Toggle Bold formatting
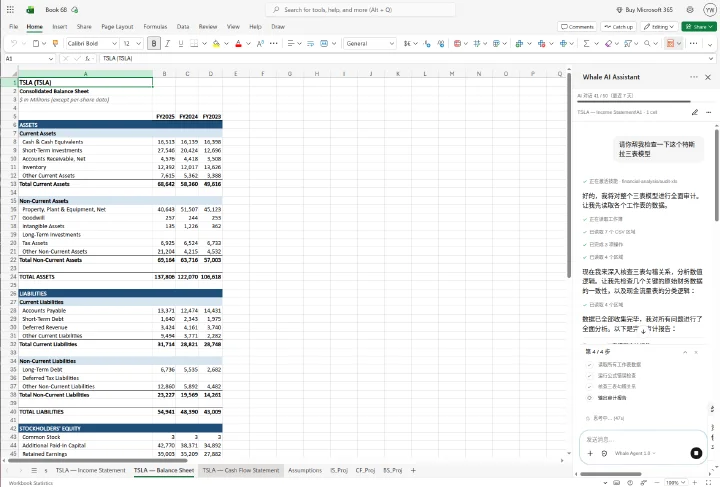 pos(154,44)
